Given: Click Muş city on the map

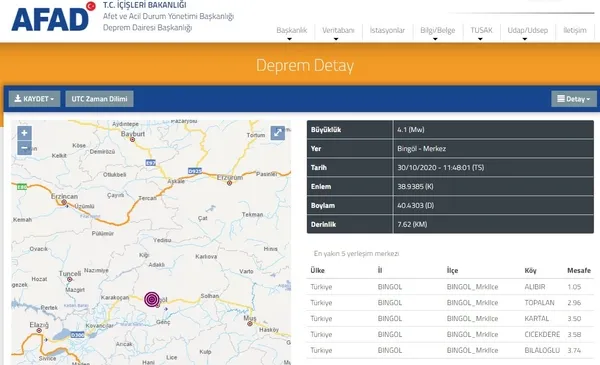Looking at the screenshot, I should (x=250, y=319).
